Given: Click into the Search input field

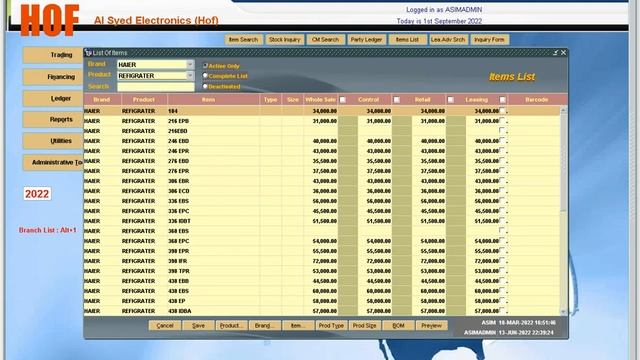Looking at the screenshot, I should [156, 87].
